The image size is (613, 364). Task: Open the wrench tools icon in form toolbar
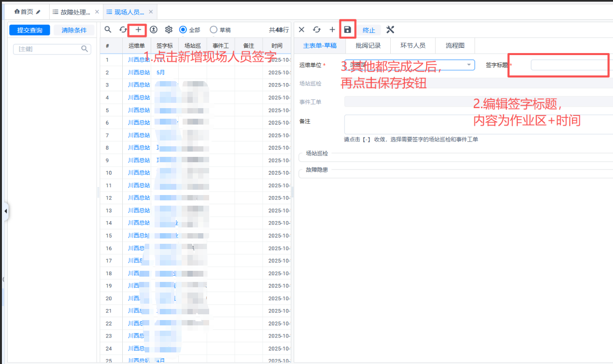click(390, 30)
